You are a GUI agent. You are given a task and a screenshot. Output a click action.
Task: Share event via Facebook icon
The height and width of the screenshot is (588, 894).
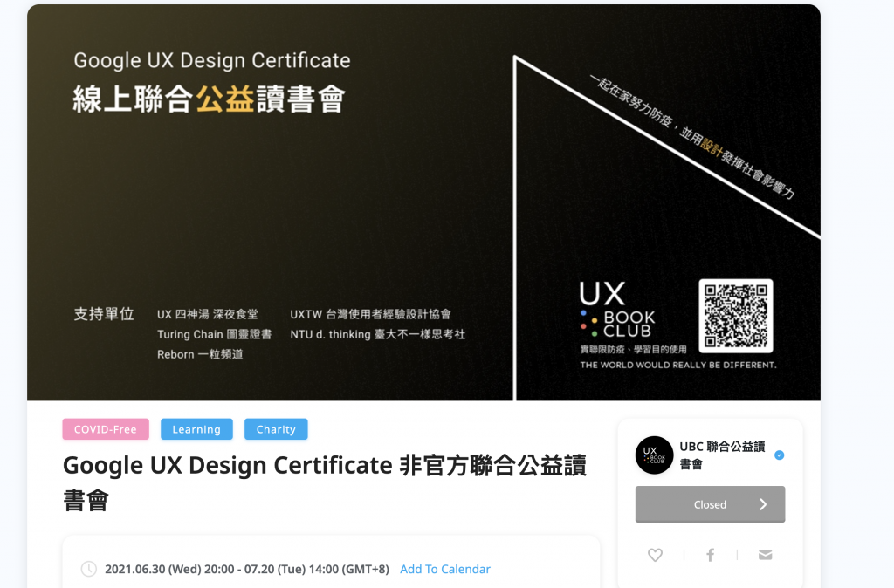(x=711, y=554)
